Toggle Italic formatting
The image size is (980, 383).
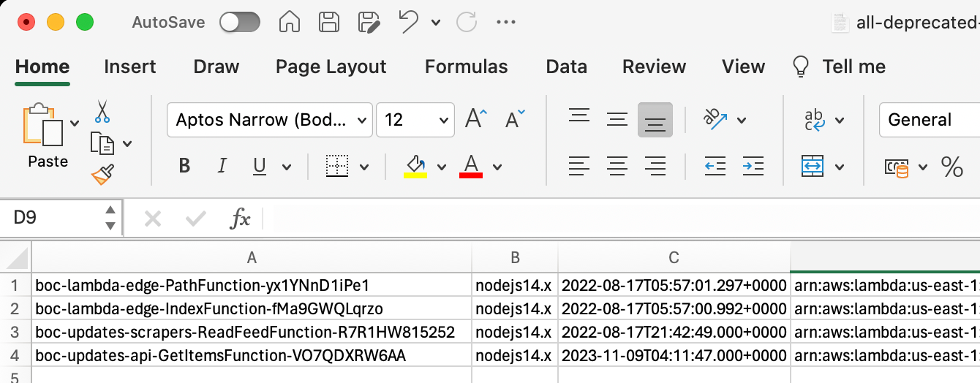pyautogui.click(x=222, y=167)
